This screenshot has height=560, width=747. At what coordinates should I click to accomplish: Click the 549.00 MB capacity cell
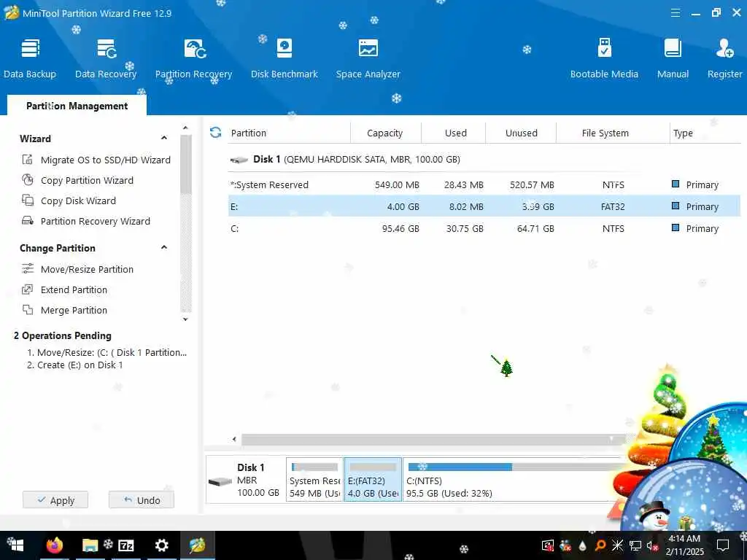coord(397,184)
